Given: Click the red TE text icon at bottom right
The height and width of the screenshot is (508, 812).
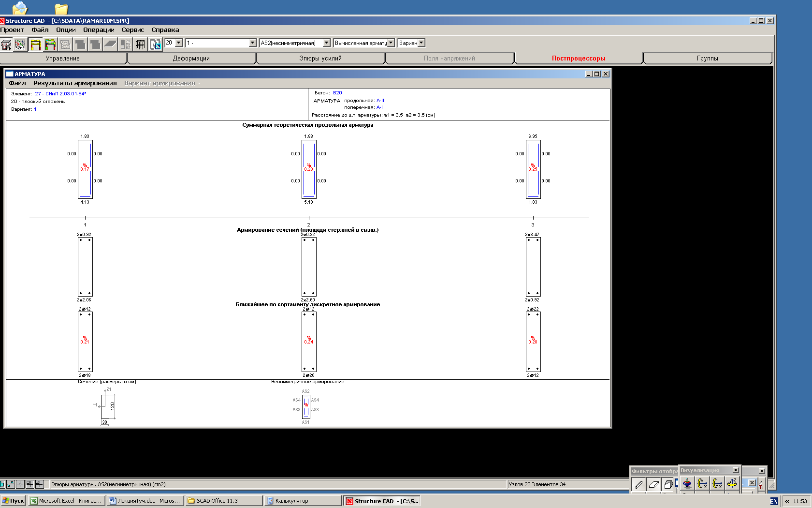Looking at the screenshot, I should (x=761, y=485).
